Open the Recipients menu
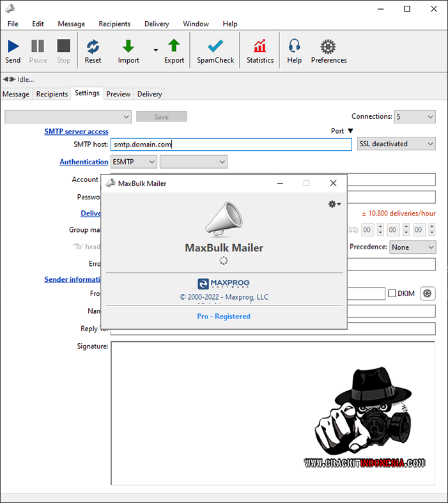The image size is (448, 503). point(114,24)
